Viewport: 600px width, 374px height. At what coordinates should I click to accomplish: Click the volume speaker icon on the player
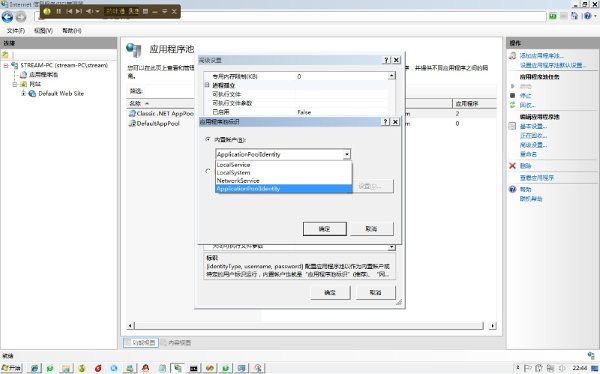(x=89, y=11)
